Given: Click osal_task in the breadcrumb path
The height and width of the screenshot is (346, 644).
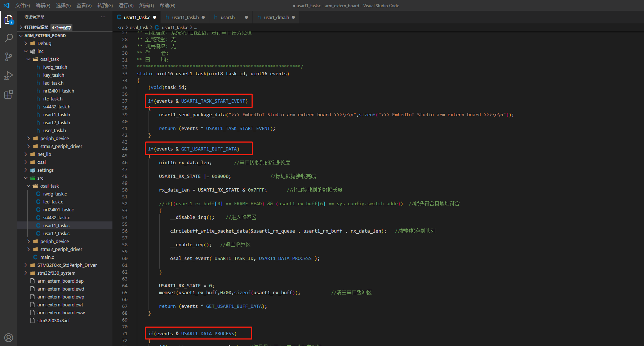Looking at the screenshot, I should pyautogui.click(x=139, y=27).
